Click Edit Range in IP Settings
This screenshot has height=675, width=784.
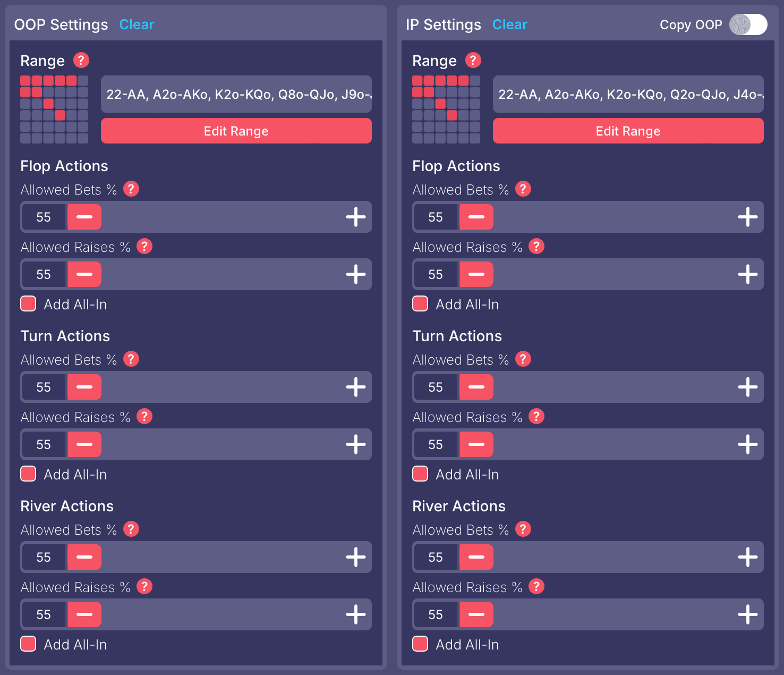pos(628,131)
